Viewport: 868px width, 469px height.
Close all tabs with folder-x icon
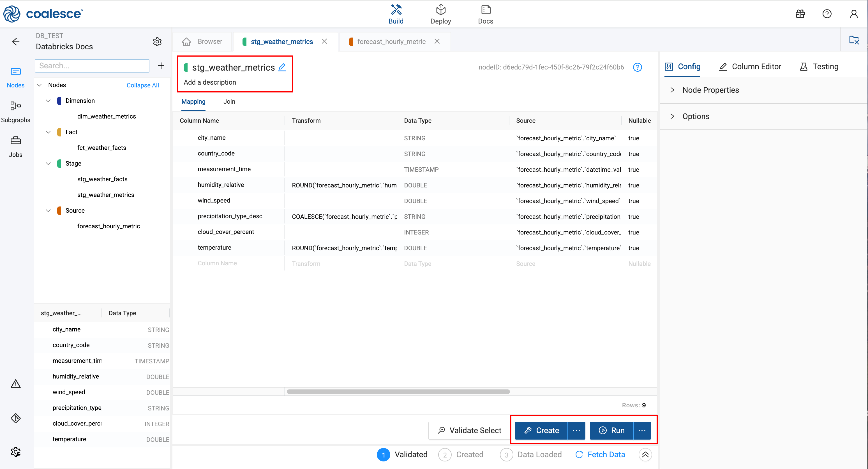pyautogui.click(x=854, y=40)
